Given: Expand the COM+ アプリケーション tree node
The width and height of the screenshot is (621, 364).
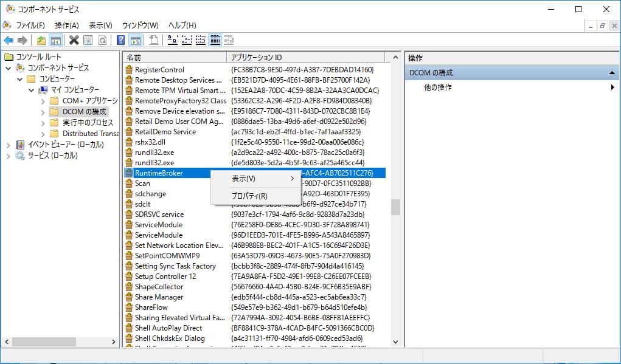Looking at the screenshot, I should pyautogui.click(x=43, y=101).
